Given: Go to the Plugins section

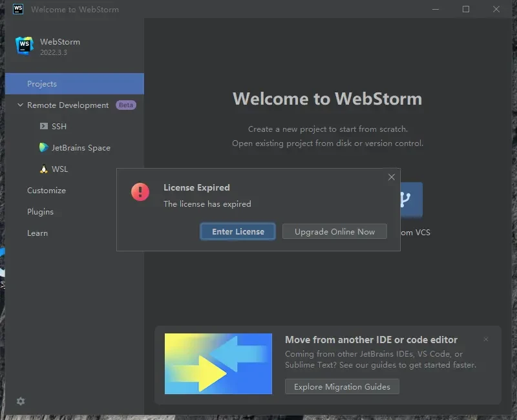Looking at the screenshot, I should coord(40,212).
